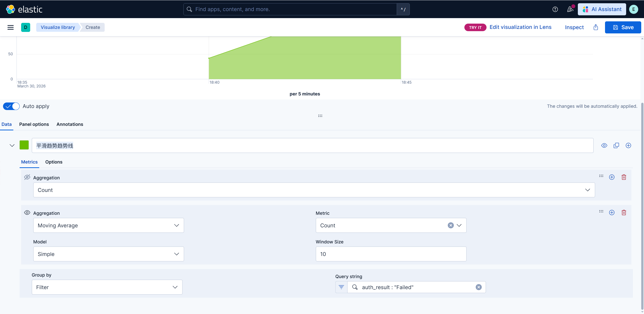The height and width of the screenshot is (314, 644).
Task: Switch to the Panel options tab
Action: pos(34,124)
